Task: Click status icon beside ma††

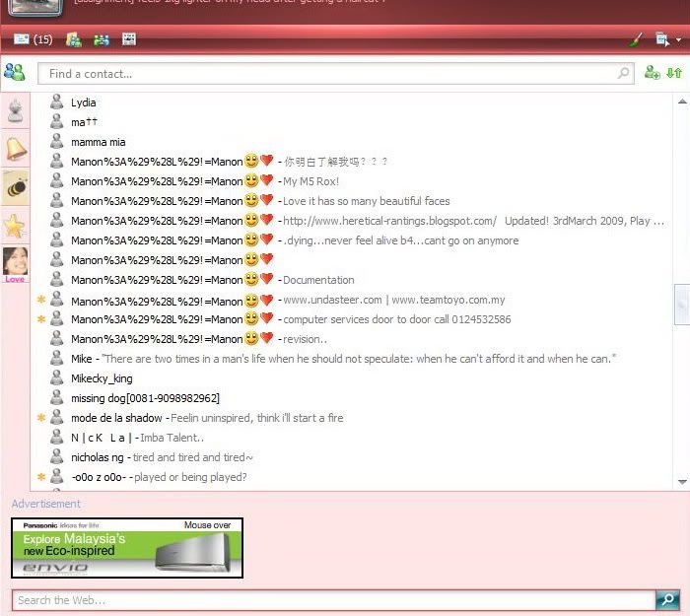Action: tap(56, 121)
